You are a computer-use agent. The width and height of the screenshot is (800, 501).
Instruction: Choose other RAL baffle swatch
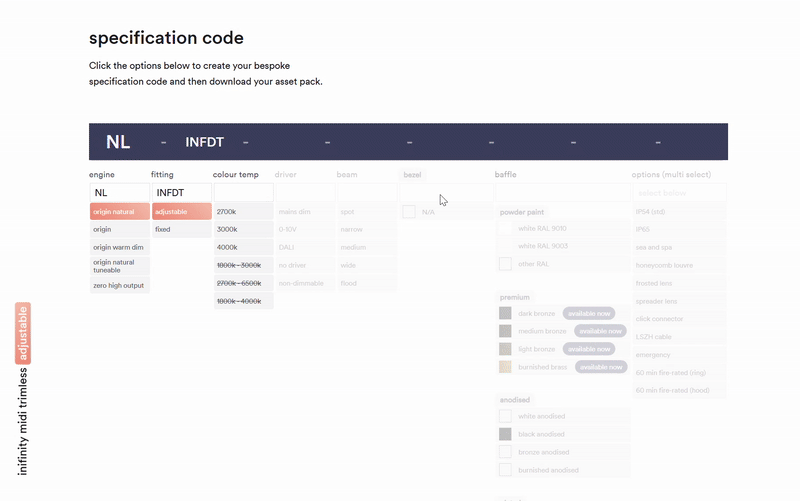pyautogui.click(x=505, y=264)
